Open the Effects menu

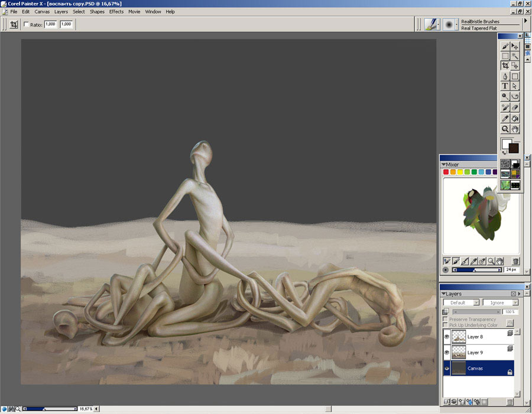coord(116,11)
